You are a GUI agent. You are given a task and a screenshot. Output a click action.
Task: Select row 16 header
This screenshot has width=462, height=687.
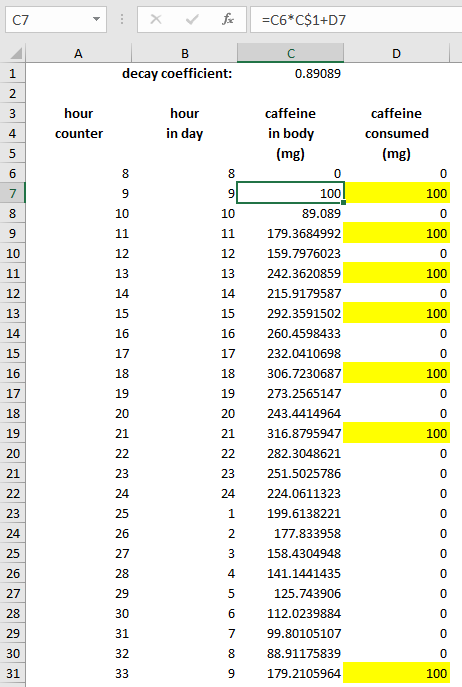coord(13,373)
